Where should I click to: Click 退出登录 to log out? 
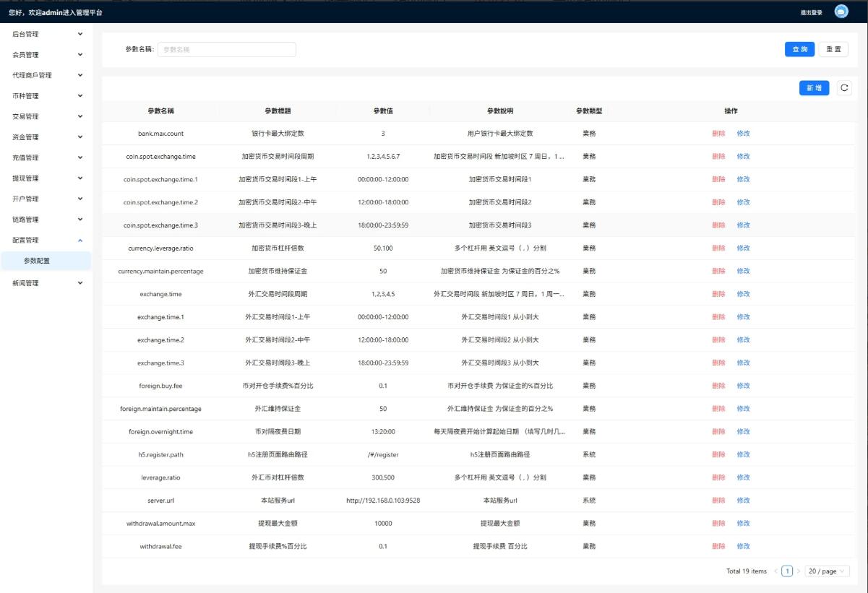pyautogui.click(x=811, y=12)
